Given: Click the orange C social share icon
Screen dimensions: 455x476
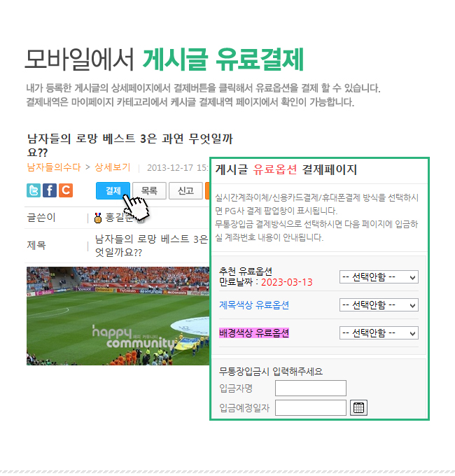Looking at the screenshot, I should point(66,190).
